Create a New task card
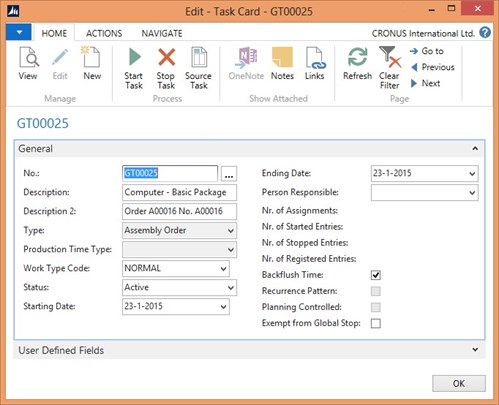Image resolution: width=499 pixels, height=405 pixels. coord(91,64)
